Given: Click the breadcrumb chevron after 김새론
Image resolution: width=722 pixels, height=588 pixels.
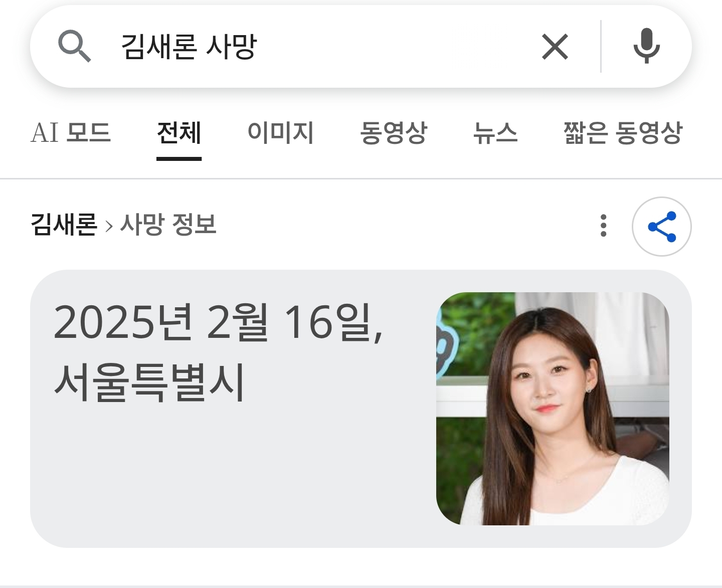Looking at the screenshot, I should pos(109,226).
